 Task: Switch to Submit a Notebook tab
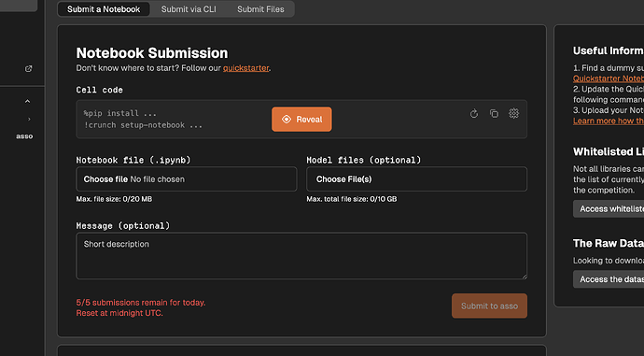pos(104,9)
